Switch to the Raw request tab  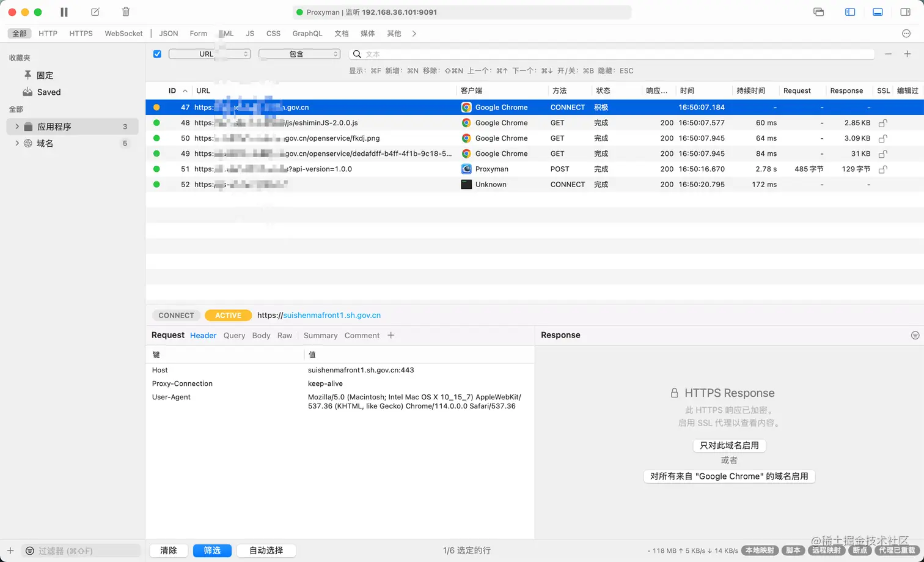pos(285,335)
